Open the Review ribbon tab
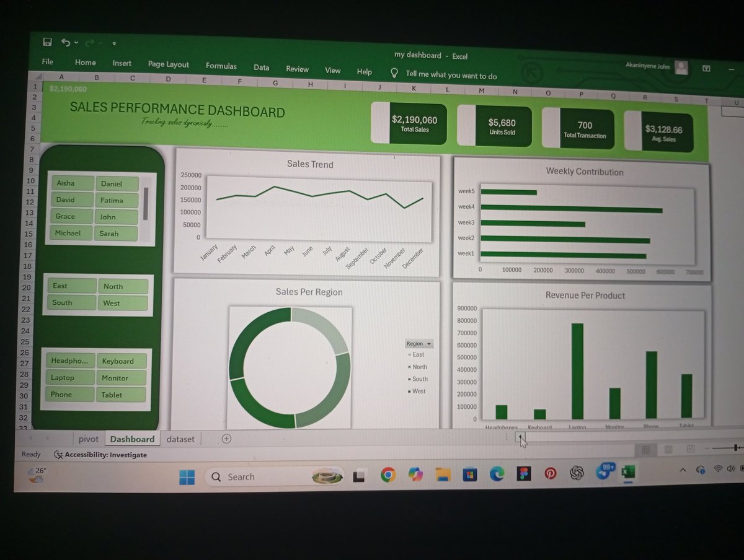Viewport: 744px width, 560px height. coord(297,69)
